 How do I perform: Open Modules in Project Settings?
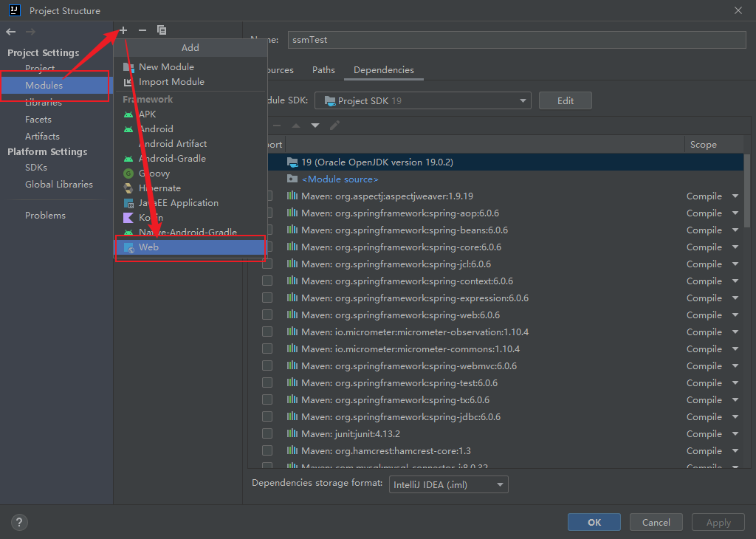point(56,86)
